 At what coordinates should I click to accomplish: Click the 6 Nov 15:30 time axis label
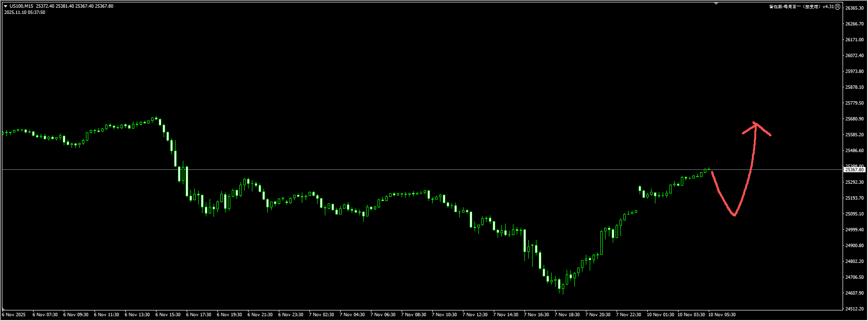coord(168,315)
